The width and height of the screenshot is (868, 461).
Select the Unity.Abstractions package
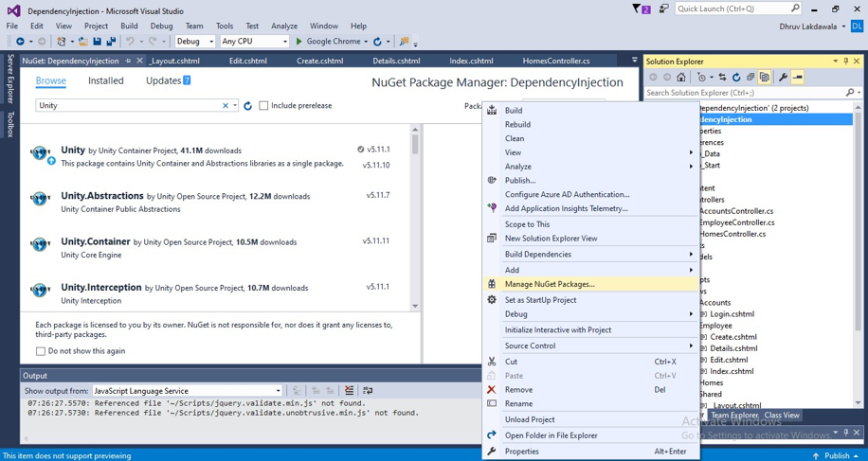click(x=216, y=203)
